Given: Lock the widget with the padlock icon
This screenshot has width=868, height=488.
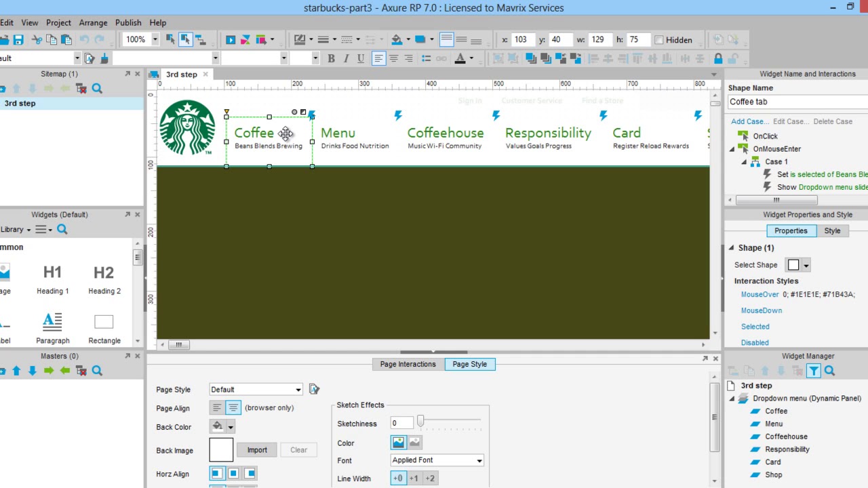Looking at the screenshot, I should (718, 58).
